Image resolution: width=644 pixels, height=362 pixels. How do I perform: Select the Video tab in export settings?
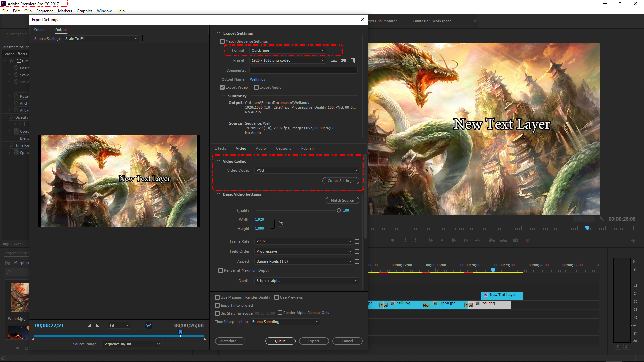click(x=240, y=148)
